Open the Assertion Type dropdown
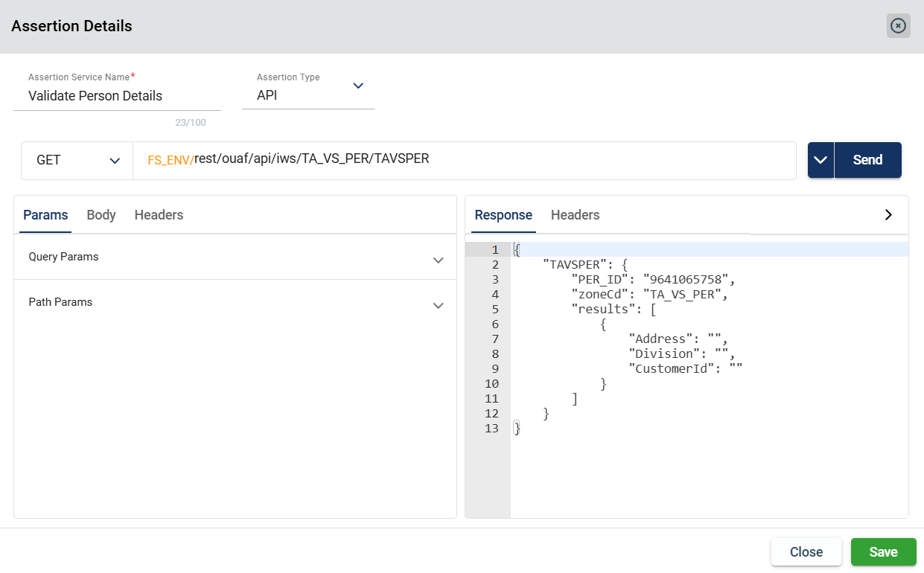Image resolution: width=924 pixels, height=573 pixels. pos(357,86)
